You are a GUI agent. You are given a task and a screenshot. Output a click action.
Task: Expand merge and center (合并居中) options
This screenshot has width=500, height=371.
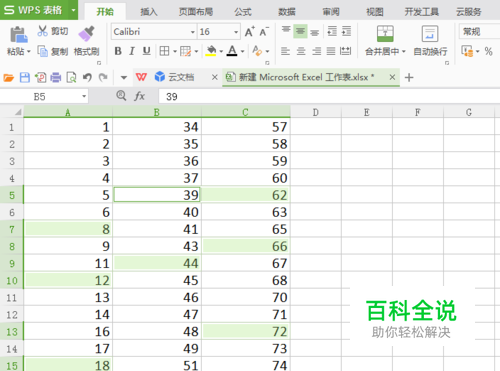click(404, 51)
